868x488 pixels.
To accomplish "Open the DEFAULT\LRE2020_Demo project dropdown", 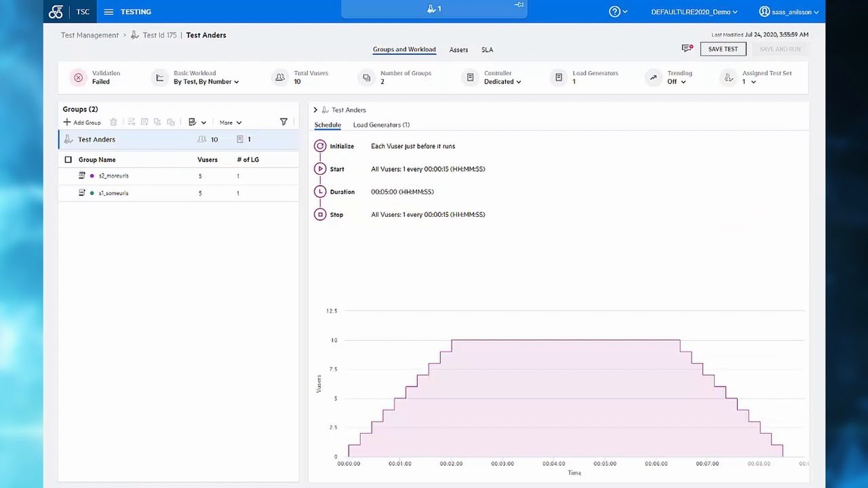I will pos(694,12).
